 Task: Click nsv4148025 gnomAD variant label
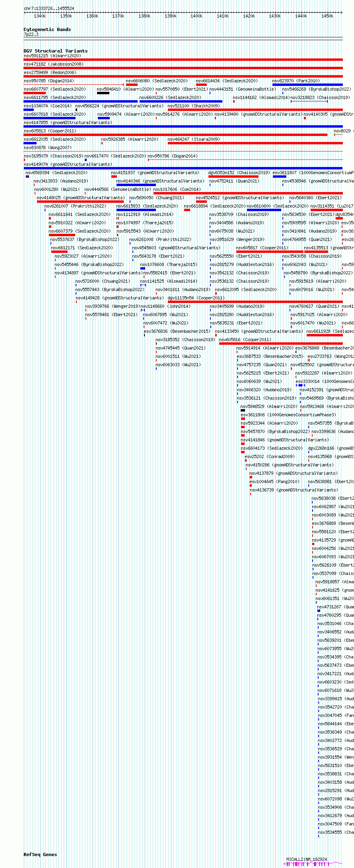pyautogui.click(x=81, y=198)
